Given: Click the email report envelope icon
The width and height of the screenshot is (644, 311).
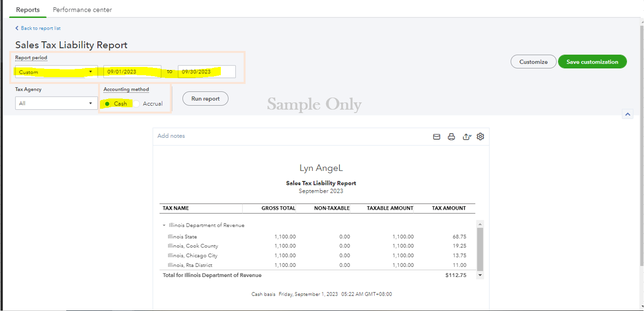Looking at the screenshot, I should pos(436,137).
